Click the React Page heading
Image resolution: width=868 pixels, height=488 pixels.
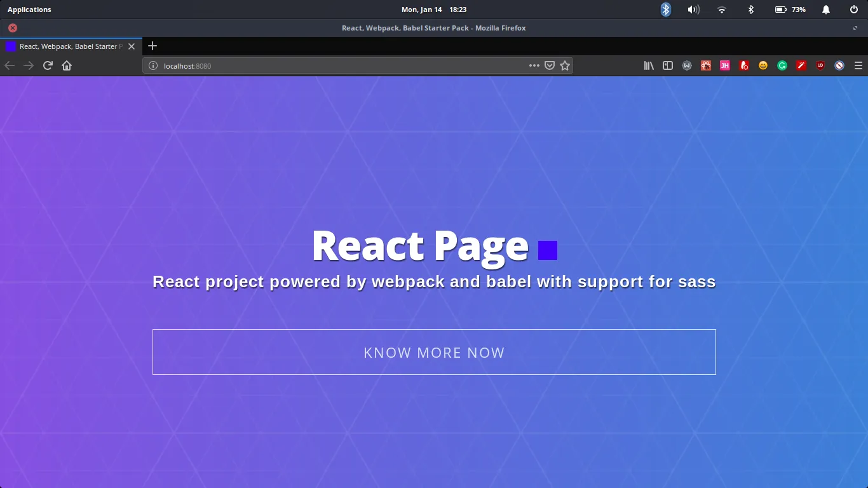[x=420, y=247]
